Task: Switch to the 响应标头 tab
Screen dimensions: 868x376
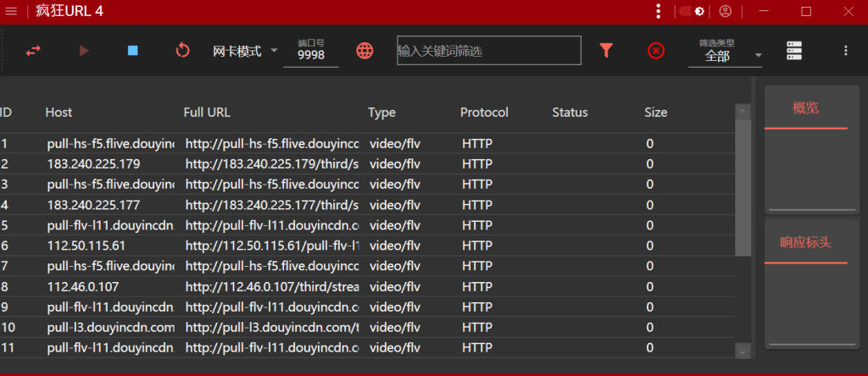Action: pos(806,243)
